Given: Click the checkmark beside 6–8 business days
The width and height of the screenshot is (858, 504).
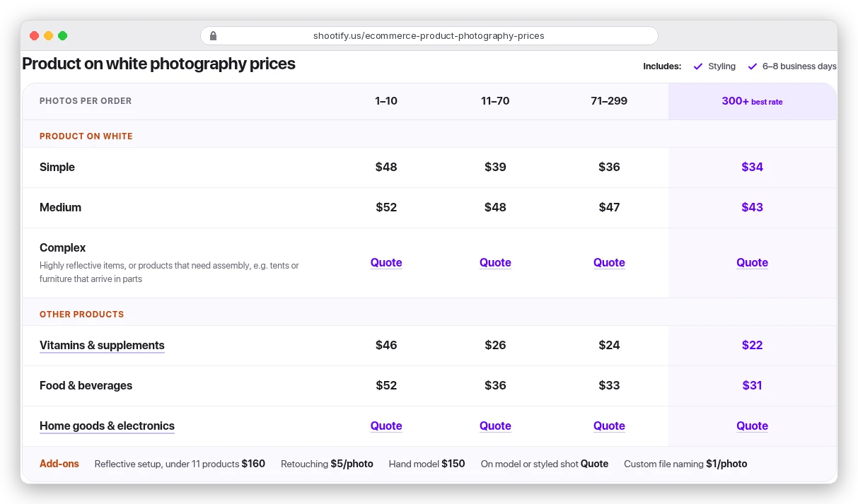Looking at the screenshot, I should coord(753,66).
